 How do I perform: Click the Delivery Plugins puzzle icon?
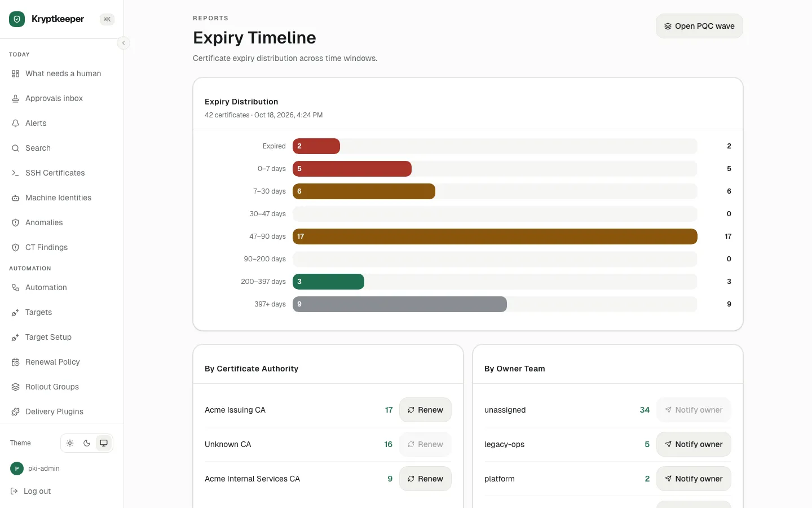click(16, 412)
